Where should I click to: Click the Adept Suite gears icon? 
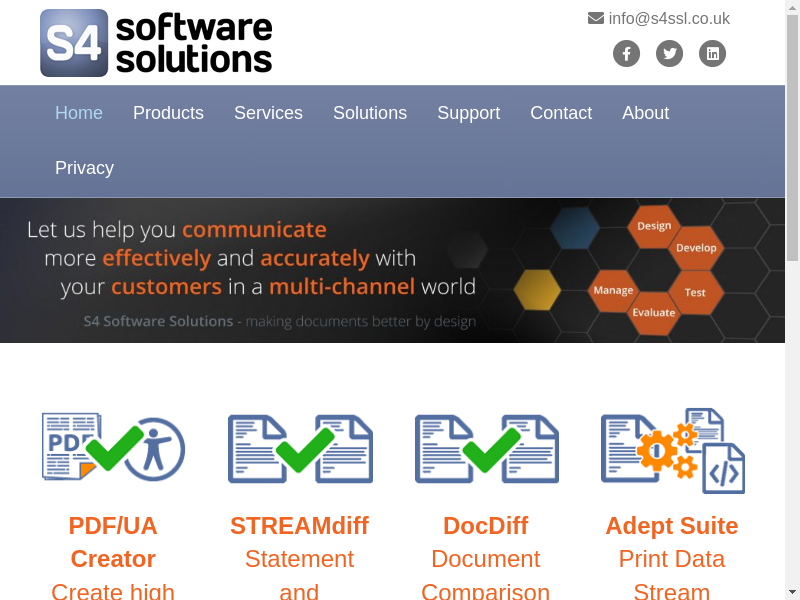(672, 450)
